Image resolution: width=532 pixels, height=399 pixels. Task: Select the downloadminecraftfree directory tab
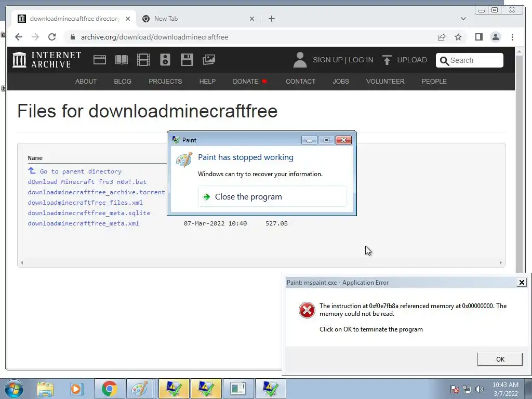tap(74, 19)
